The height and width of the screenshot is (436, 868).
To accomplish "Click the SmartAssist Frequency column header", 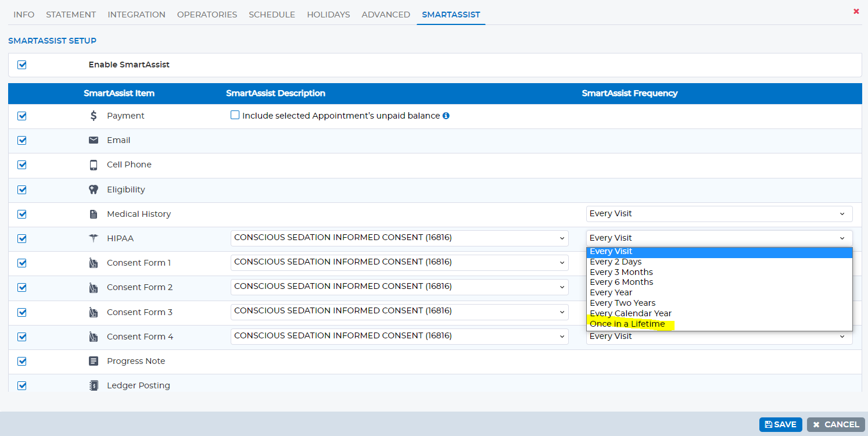I will 630,94.
